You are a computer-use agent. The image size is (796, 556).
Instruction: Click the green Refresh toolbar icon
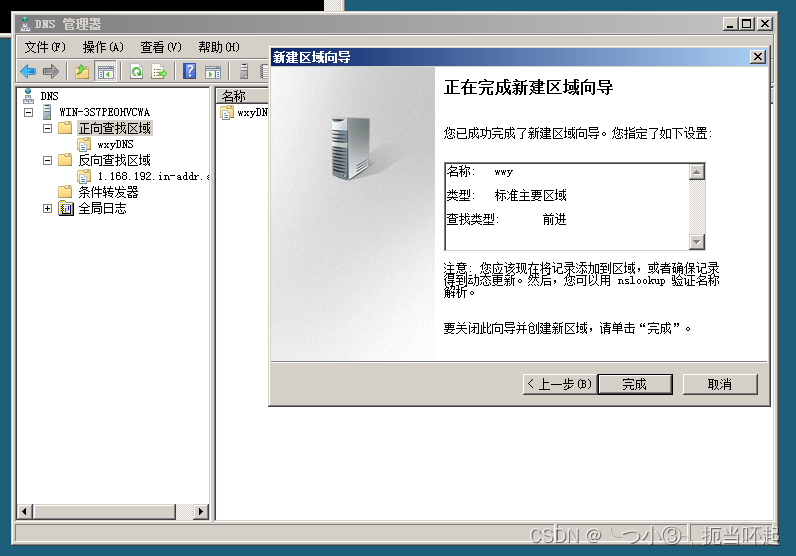pyautogui.click(x=136, y=72)
